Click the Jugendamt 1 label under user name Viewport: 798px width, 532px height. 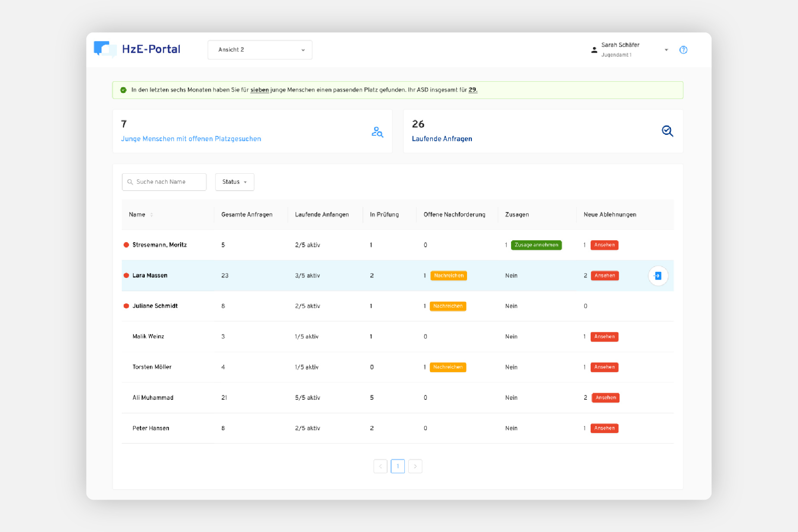click(x=617, y=55)
